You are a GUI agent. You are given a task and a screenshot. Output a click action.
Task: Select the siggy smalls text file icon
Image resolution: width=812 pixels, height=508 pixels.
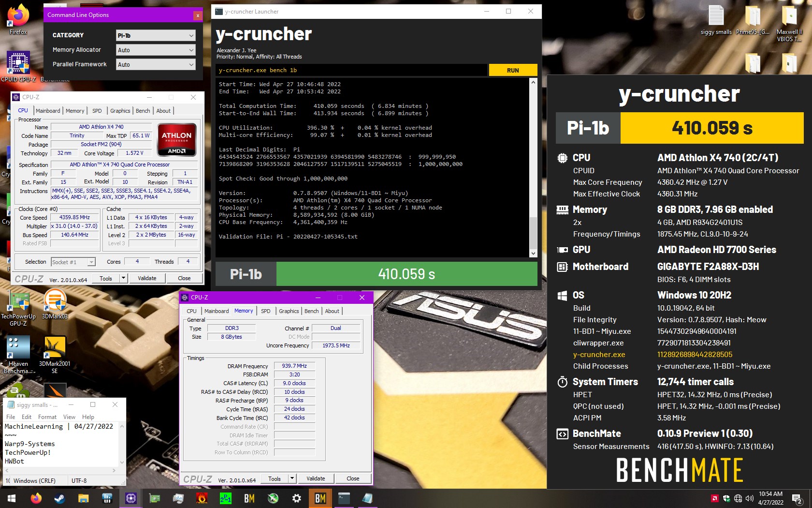716,20
